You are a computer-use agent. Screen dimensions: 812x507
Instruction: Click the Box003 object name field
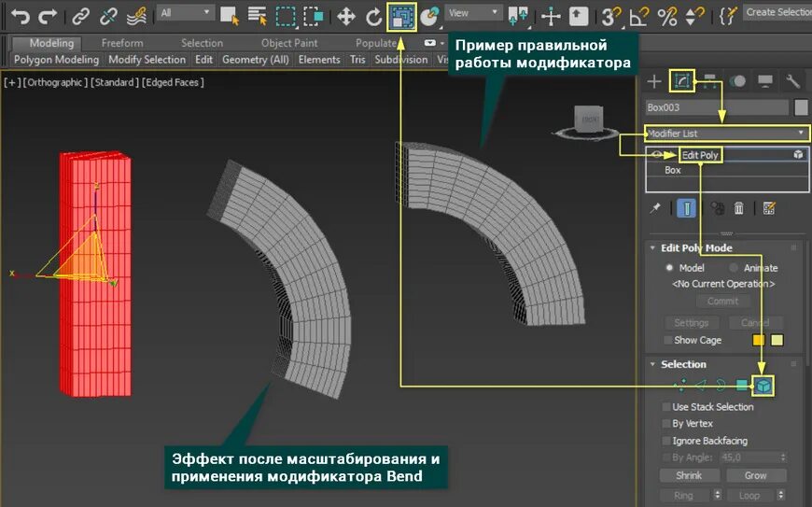click(x=717, y=107)
